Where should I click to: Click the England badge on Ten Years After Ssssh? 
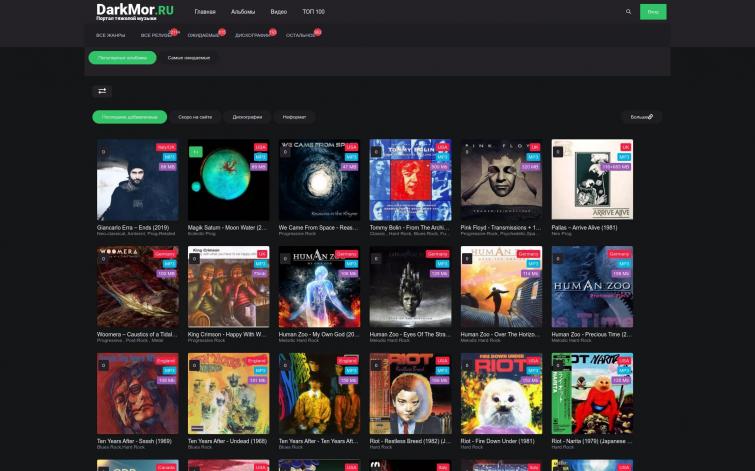click(166, 361)
